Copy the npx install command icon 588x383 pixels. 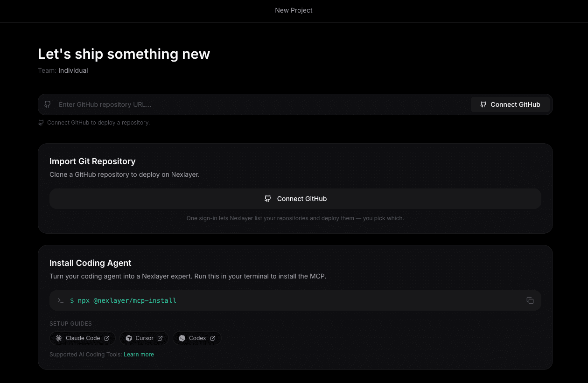point(530,300)
